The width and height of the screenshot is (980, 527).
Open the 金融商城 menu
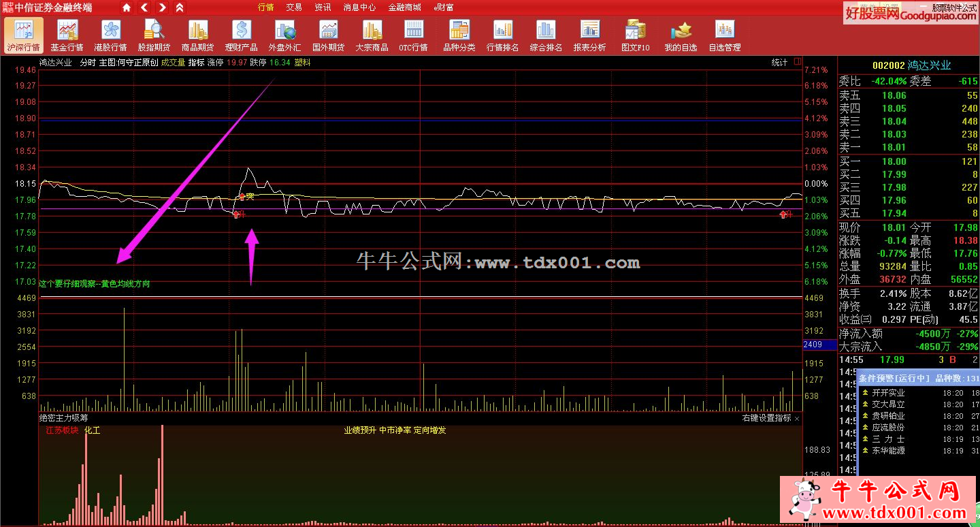click(404, 7)
